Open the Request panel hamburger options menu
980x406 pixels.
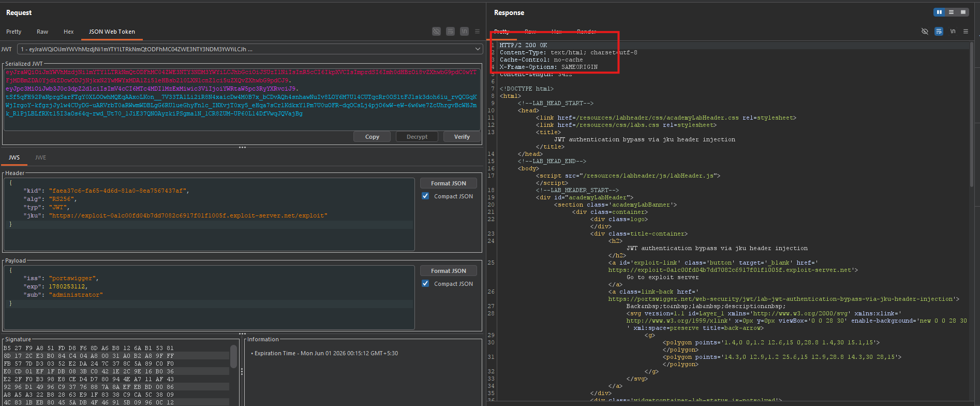pyautogui.click(x=477, y=32)
